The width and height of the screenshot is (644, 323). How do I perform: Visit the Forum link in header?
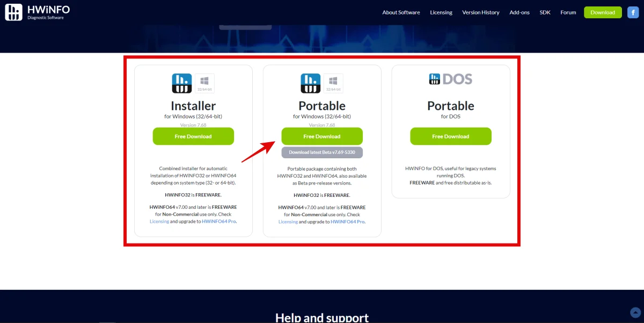click(x=568, y=12)
